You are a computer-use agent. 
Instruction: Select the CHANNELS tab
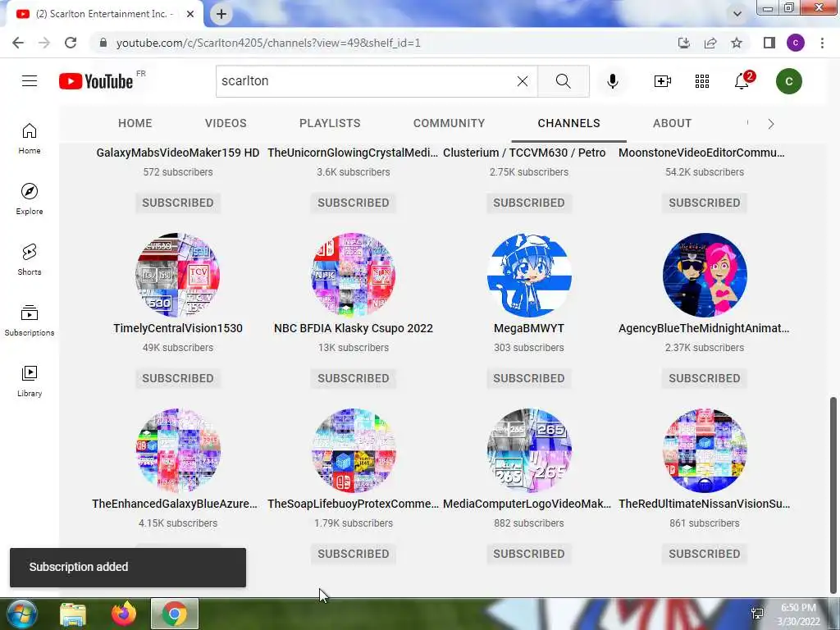(x=569, y=123)
